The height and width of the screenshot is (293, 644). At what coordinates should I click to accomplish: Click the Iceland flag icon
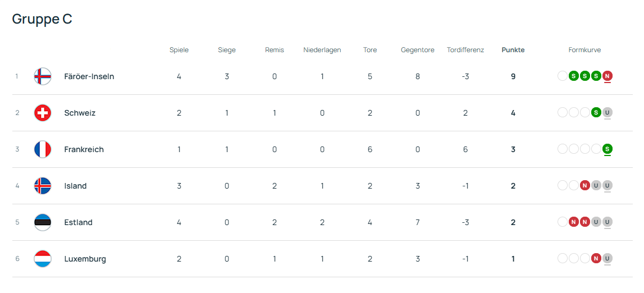point(43,186)
